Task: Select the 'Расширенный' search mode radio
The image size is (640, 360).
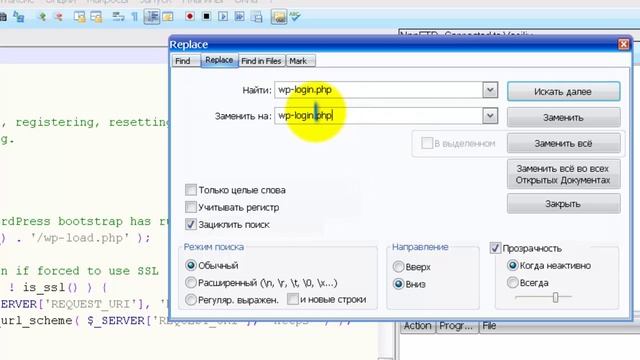Action: [x=191, y=282]
